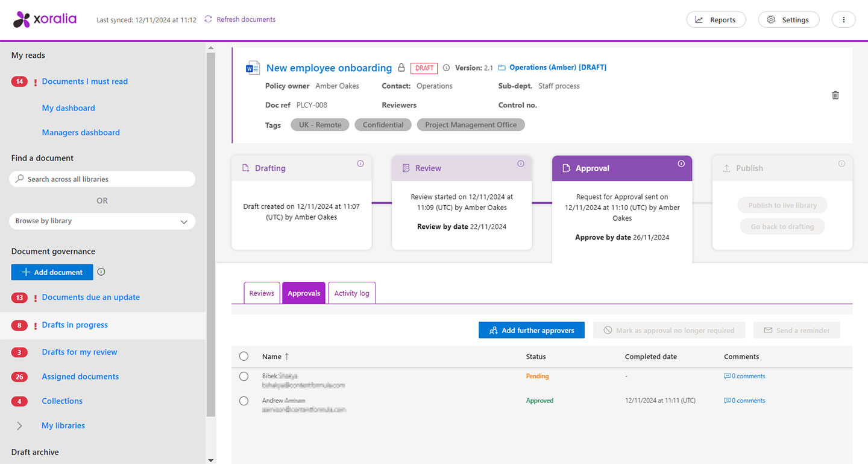Viewport: 868px width, 464px height.
Task: Click the Publish stage info icon
Action: tap(841, 164)
